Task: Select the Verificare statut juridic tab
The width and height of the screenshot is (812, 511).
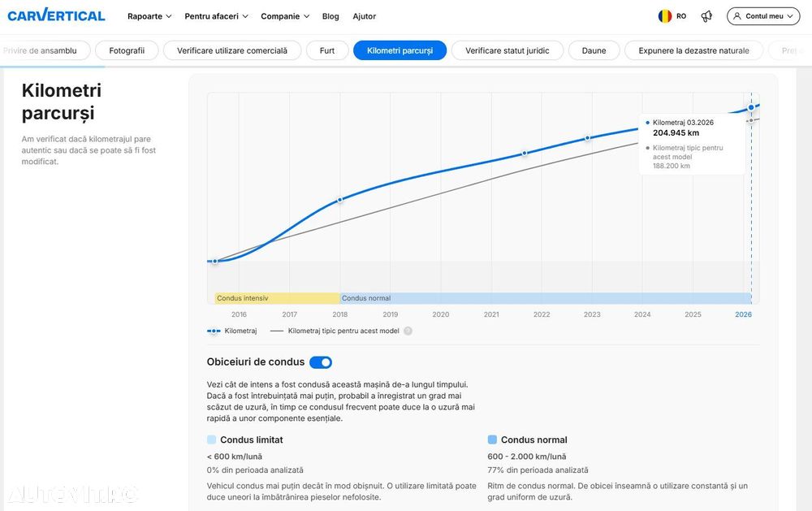Action: pyautogui.click(x=508, y=50)
